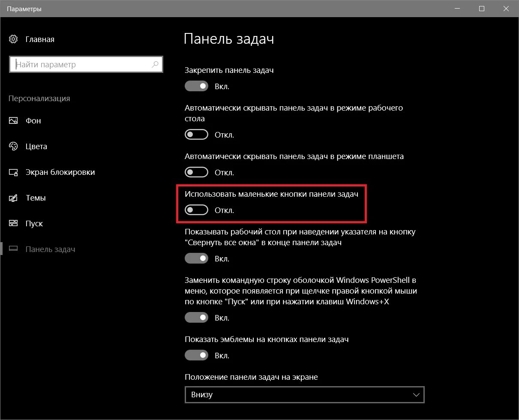Enable auto-hide taskbar in tablet mode
The height and width of the screenshot is (420, 519).
[x=196, y=173]
